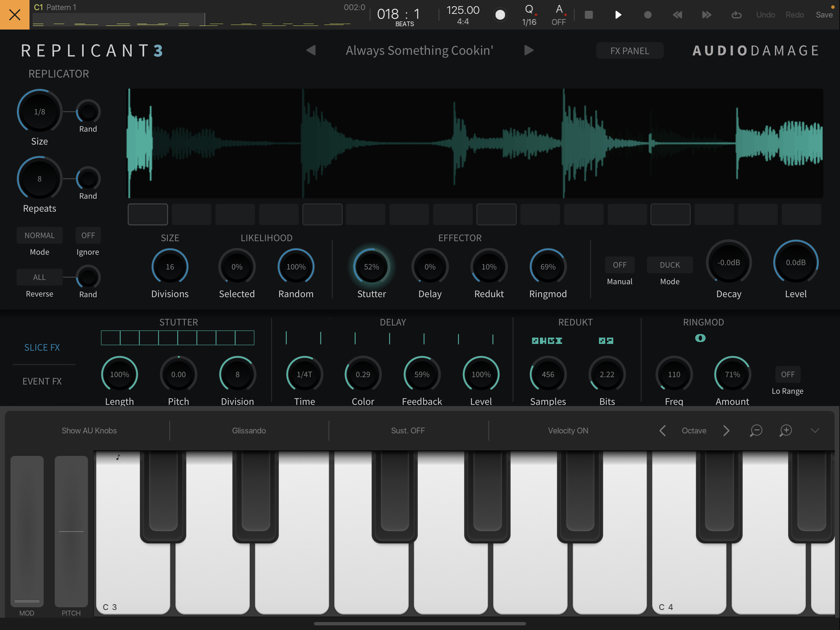
Task: Toggle Velocity ON
Action: (568, 431)
